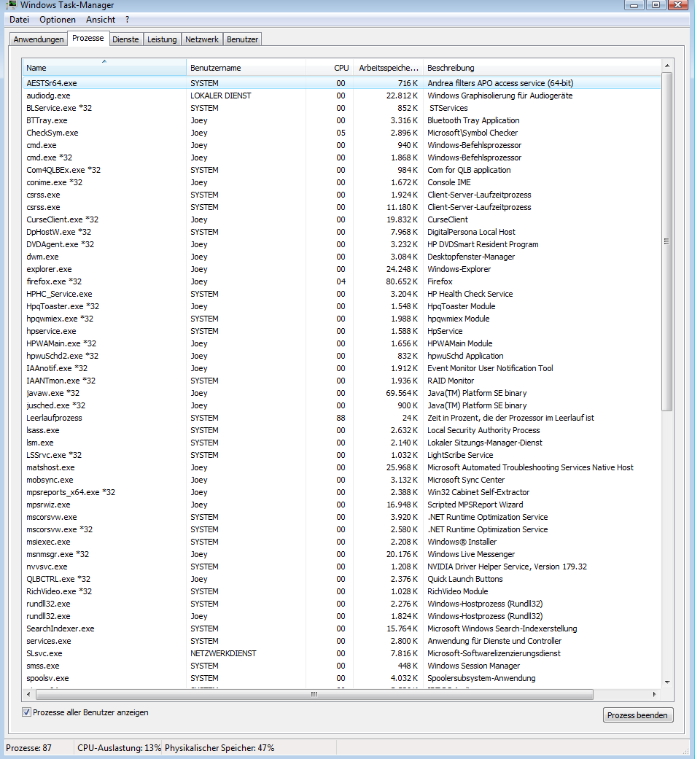Select the CheckSym.exe process
This screenshot has width=700, height=759.
[342, 133]
